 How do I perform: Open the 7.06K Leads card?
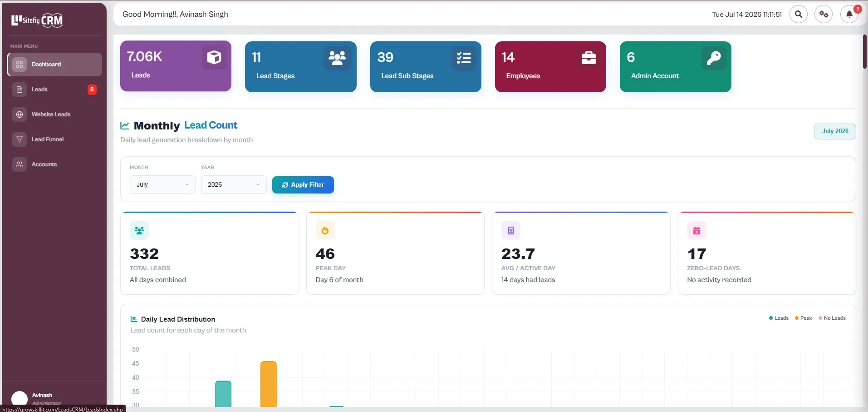click(176, 66)
